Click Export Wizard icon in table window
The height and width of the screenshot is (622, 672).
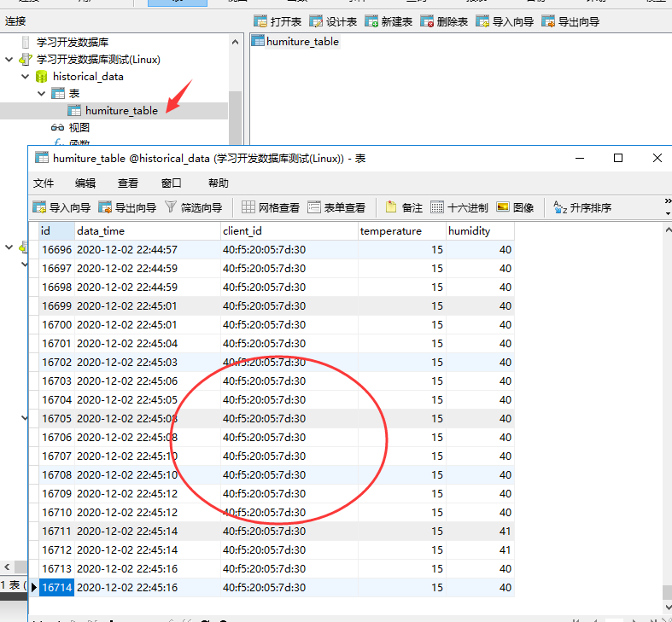[x=105, y=207]
